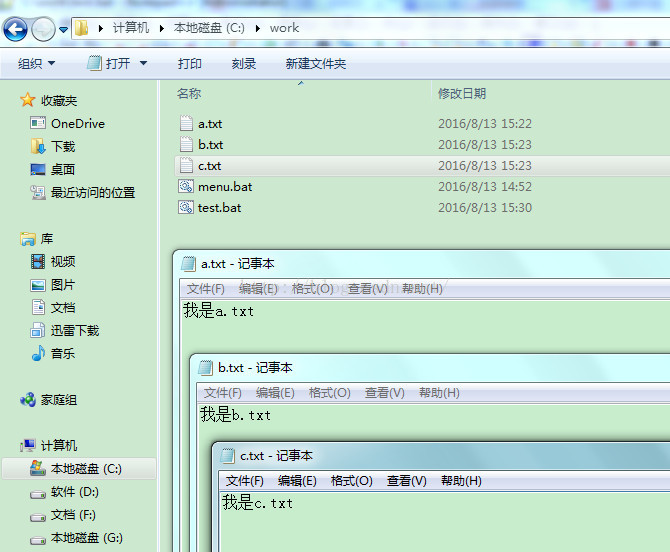Screen dimensions: 670x552
Task: Open 格式(O) menu in b.txt Notepad
Action: [329, 393]
